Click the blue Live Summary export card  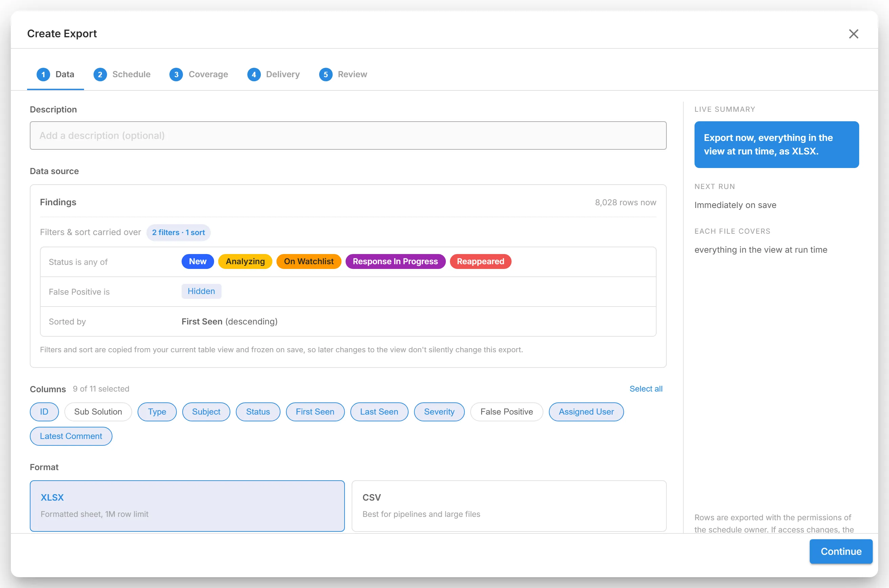[776, 144]
